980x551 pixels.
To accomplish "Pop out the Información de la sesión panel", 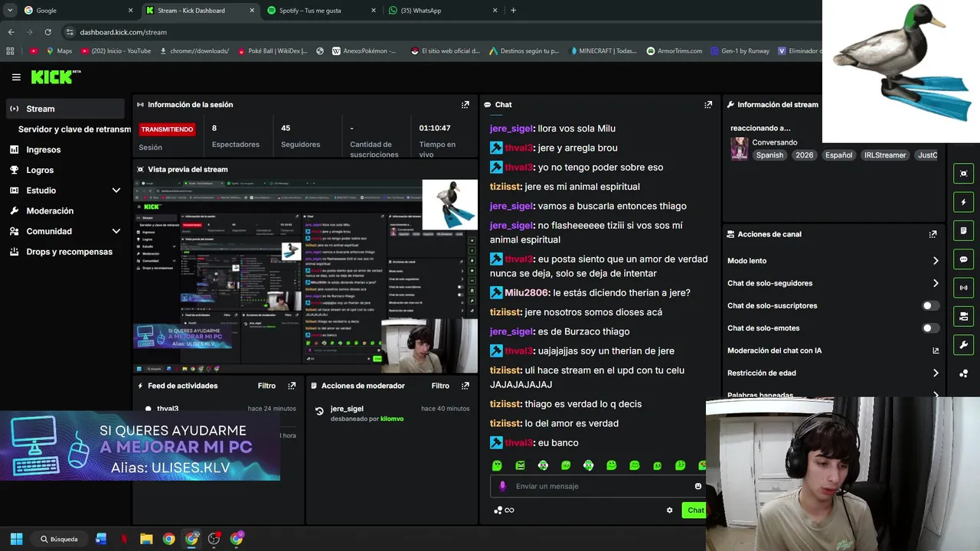I will [465, 105].
